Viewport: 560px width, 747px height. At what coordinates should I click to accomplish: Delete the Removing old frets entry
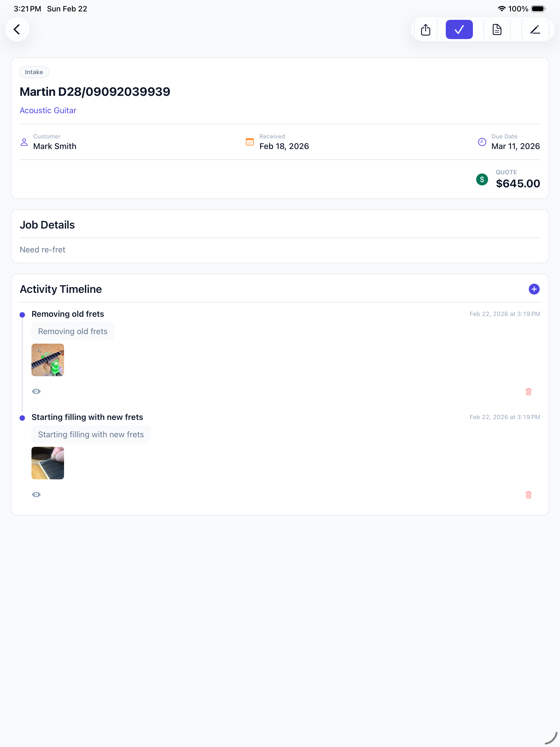[x=528, y=392]
